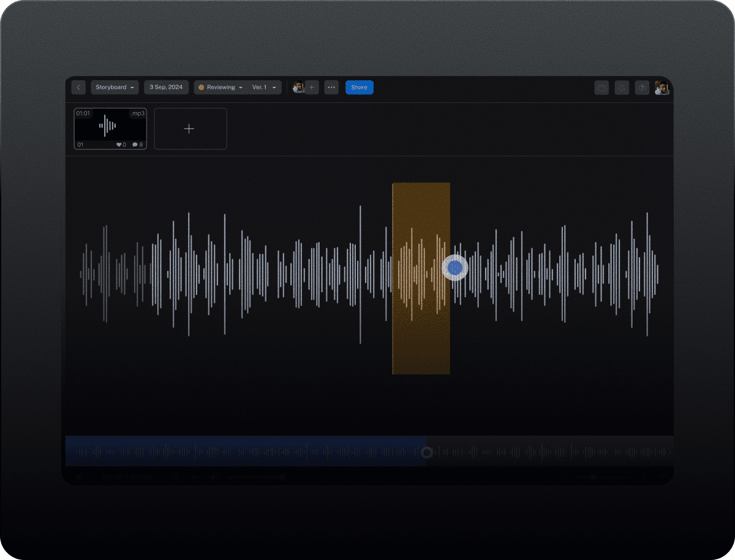Click the blue comment marker on waveform
This screenshot has height=560, width=735.
(455, 268)
